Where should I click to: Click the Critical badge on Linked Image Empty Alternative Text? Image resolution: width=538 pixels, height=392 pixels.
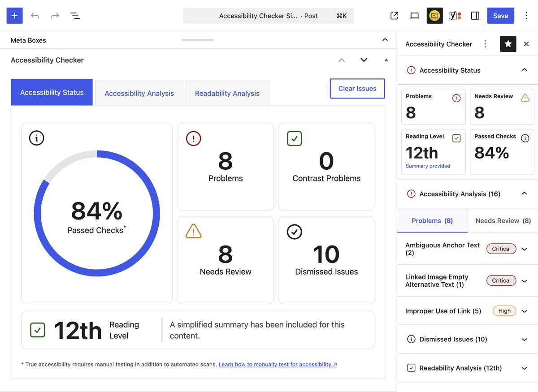click(x=501, y=281)
